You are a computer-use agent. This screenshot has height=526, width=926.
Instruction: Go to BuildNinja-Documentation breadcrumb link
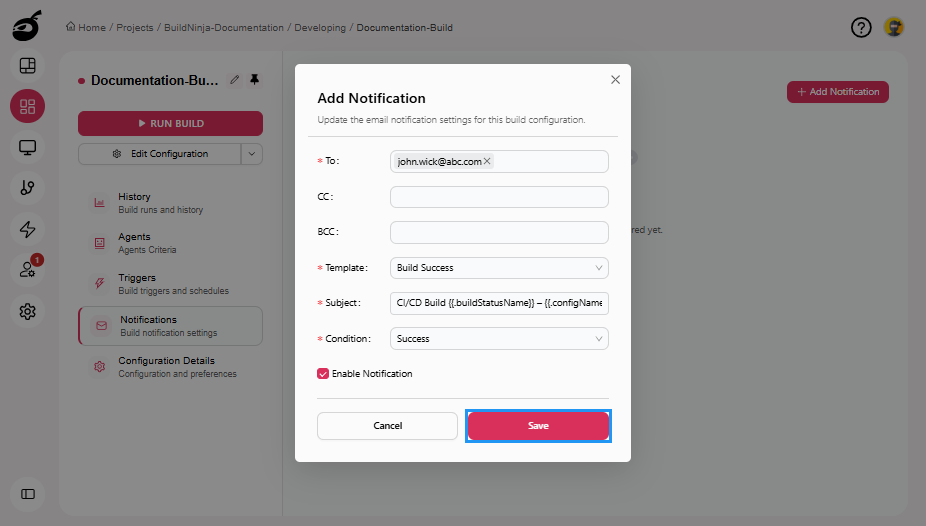pos(224,28)
